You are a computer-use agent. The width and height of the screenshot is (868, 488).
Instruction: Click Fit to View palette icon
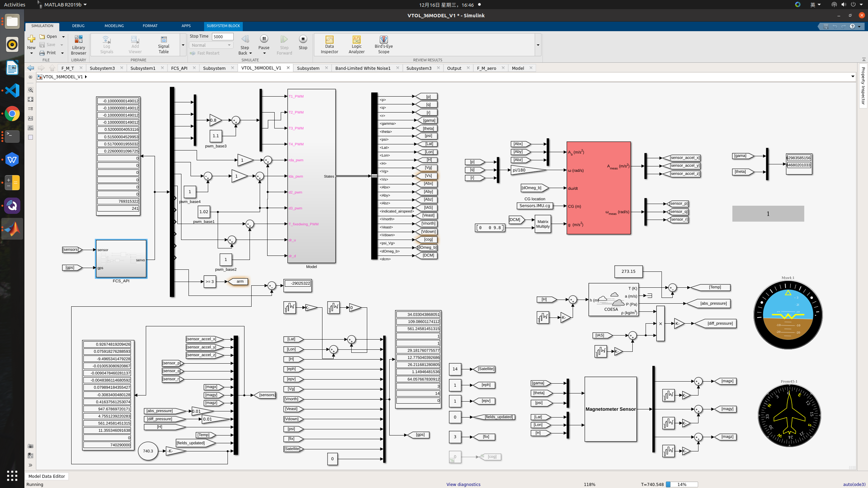coord(31,99)
